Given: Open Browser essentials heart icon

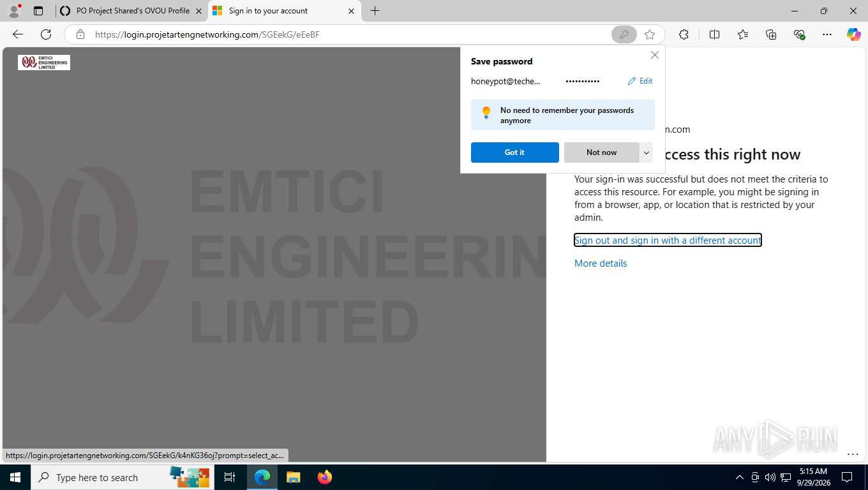Looking at the screenshot, I should click(799, 34).
